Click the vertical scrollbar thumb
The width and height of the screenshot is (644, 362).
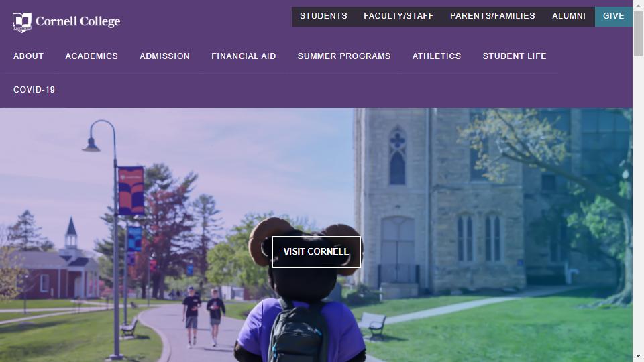coord(638,34)
